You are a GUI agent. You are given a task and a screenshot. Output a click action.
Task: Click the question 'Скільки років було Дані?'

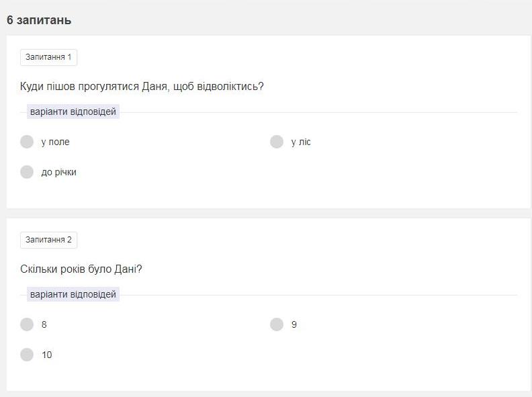(x=81, y=269)
